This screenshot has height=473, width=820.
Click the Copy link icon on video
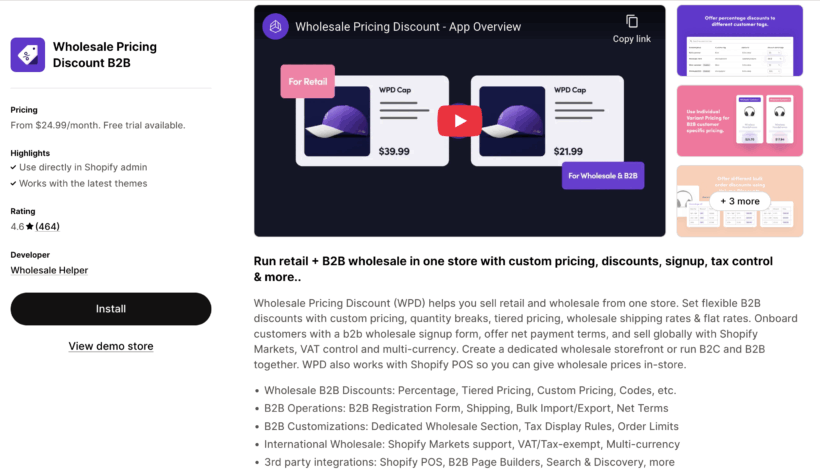[x=632, y=21]
